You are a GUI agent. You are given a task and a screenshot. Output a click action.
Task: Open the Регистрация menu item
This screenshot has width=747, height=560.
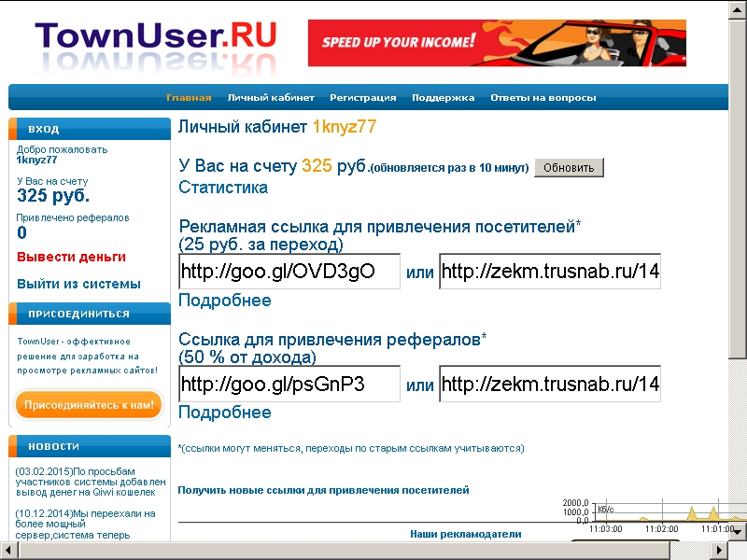[x=363, y=98]
